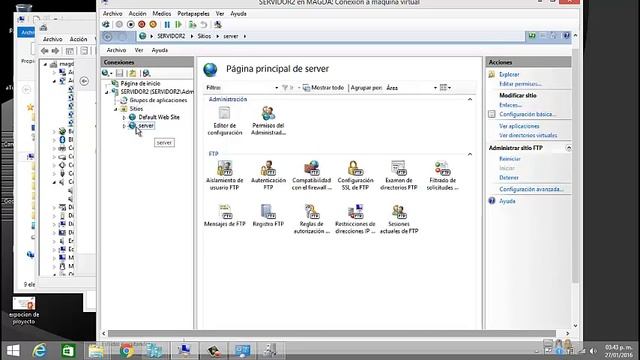Open Portapapeles menu
This screenshot has height=360, width=640.
[193, 13]
